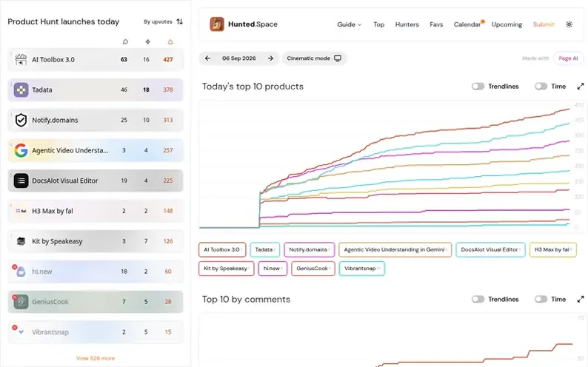Open the Hunters page
This screenshot has height=367, width=588.
(407, 24)
